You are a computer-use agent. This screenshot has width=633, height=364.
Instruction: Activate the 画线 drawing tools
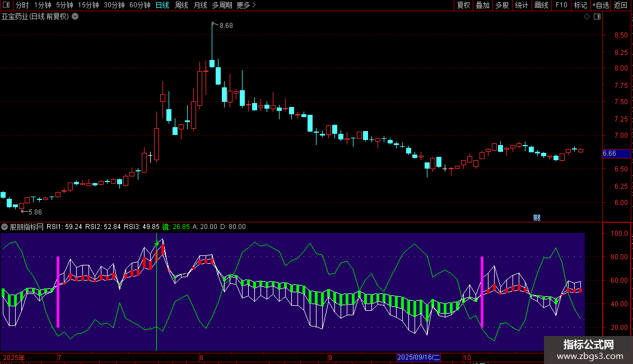541,5
